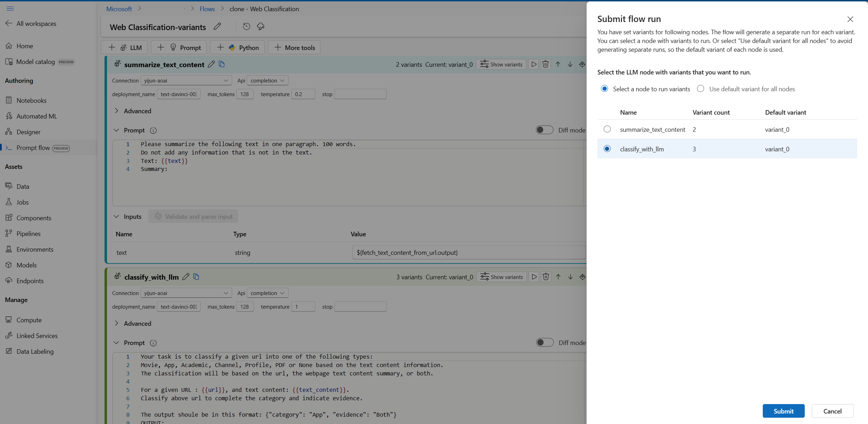Go to Endpoints in the sidebar

click(30, 281)
